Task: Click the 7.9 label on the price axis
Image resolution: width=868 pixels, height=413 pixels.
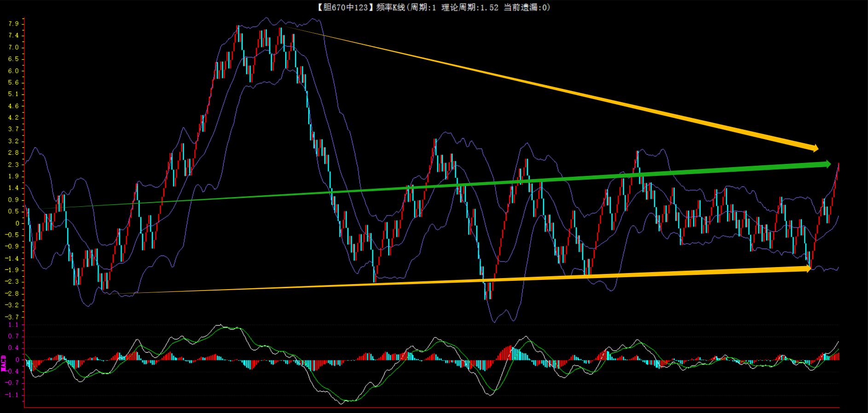Action: (x=13, y=23)
